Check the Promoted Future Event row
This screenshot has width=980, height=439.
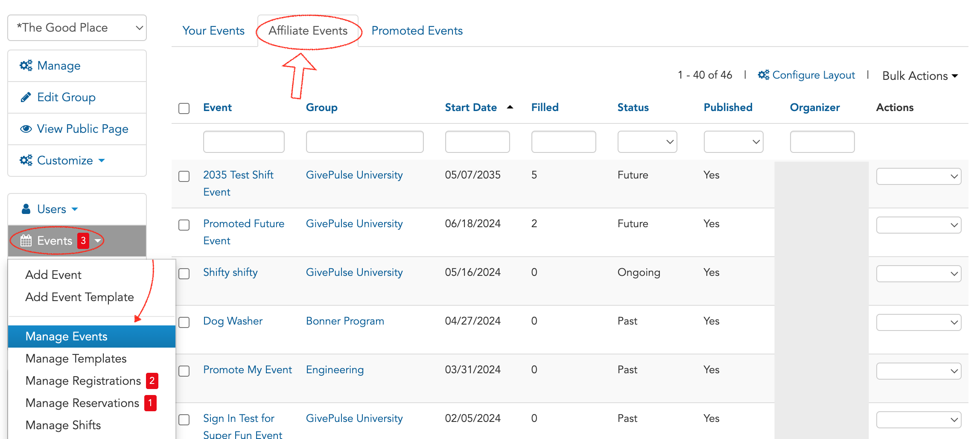[184, 225]
